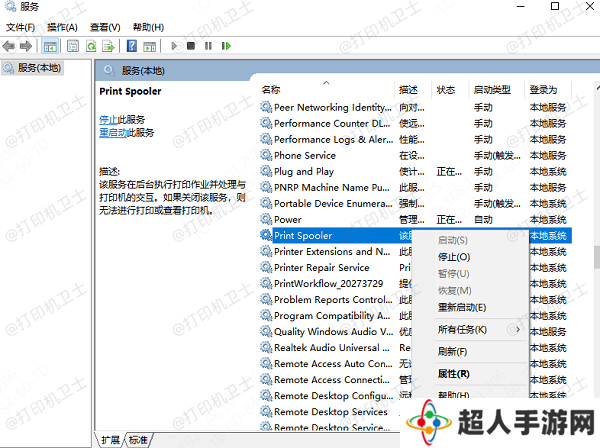Switch to the 标准 tab

pos(138,440)
